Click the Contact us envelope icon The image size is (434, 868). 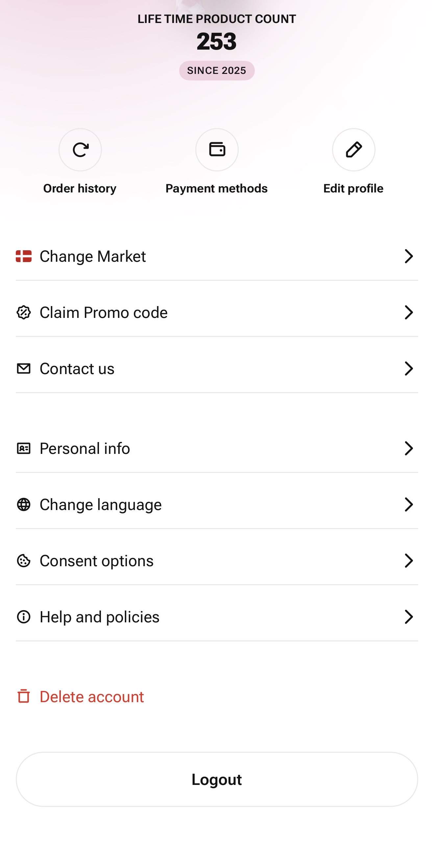[x=24, y=368]
